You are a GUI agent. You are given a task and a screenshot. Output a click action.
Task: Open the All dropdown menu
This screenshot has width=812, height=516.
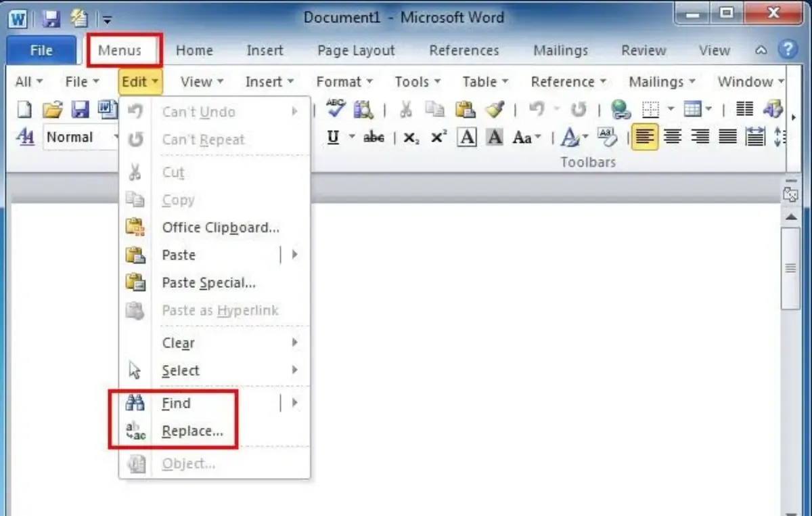pos(28,82)
